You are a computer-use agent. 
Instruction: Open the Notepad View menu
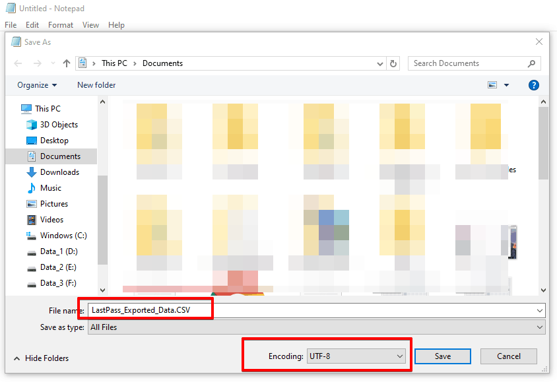(x=90, y=25)
